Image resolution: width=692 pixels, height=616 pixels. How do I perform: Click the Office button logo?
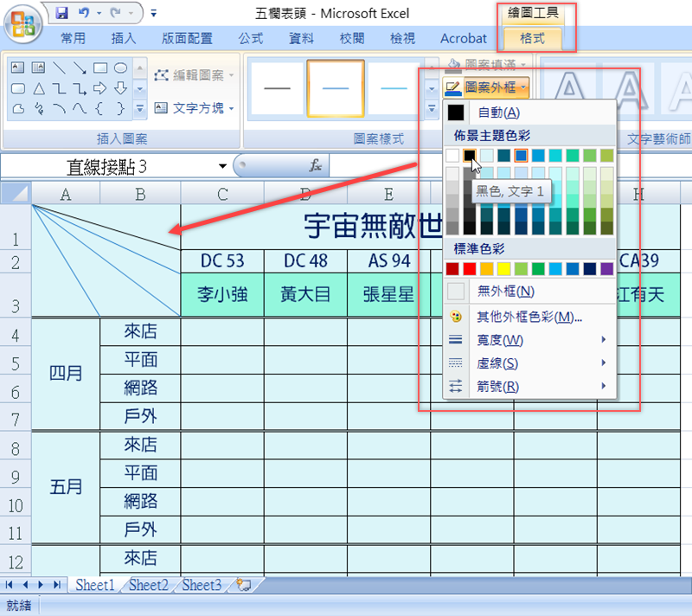point(24,22)
